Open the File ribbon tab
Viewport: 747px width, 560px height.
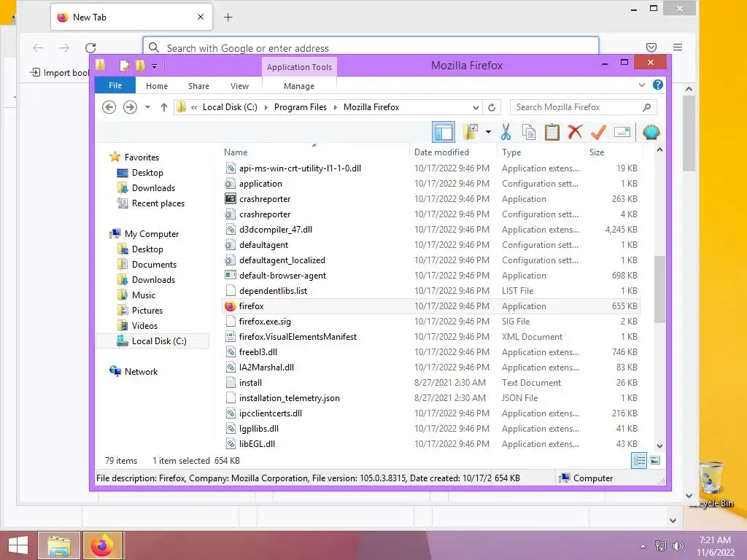click(x=115, y=85)
